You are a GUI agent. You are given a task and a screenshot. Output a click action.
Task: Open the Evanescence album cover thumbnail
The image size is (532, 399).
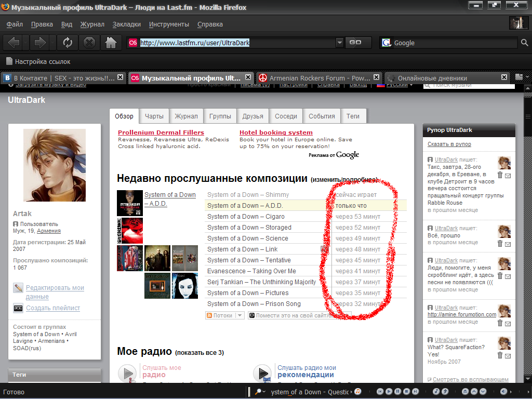pyautogui.click(x=185, y=286)
